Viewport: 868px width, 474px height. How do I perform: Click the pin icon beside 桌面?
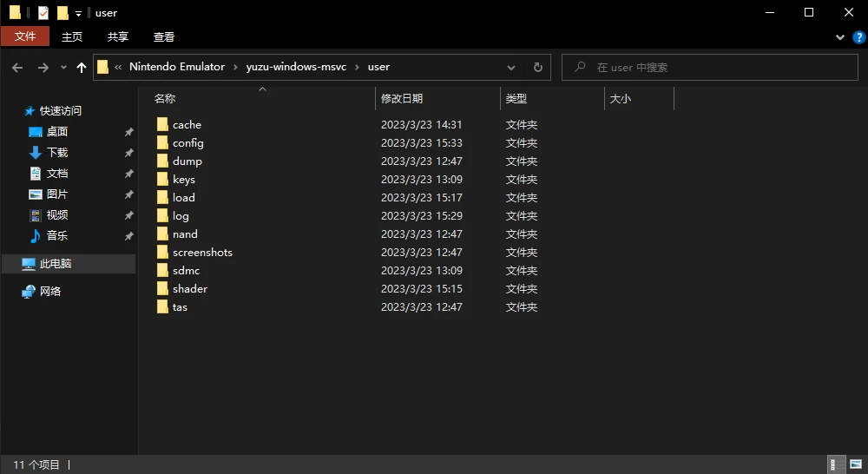tap(129, 132)
